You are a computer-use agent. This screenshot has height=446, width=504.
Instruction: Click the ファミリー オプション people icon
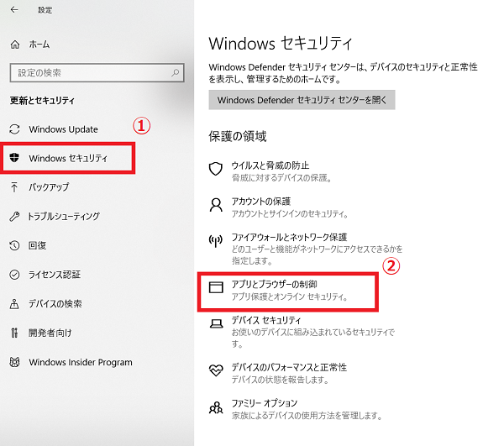coord(216,407)
